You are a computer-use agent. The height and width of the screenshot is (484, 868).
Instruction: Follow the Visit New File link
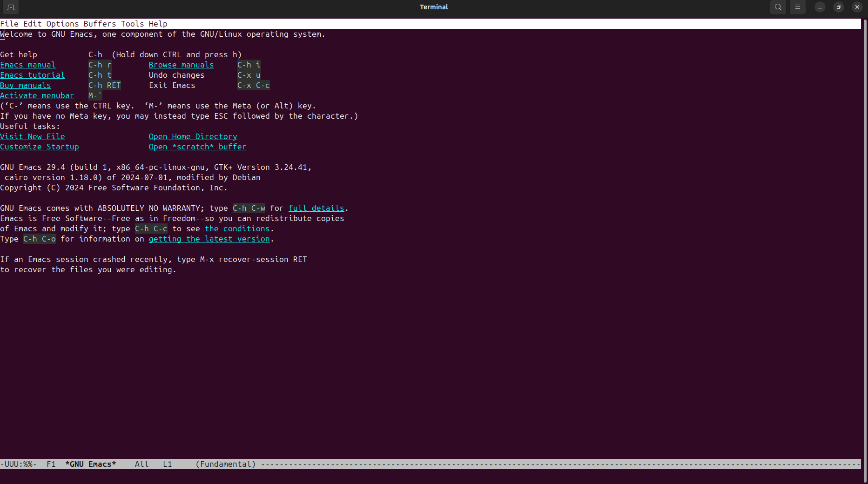(33, 136)
